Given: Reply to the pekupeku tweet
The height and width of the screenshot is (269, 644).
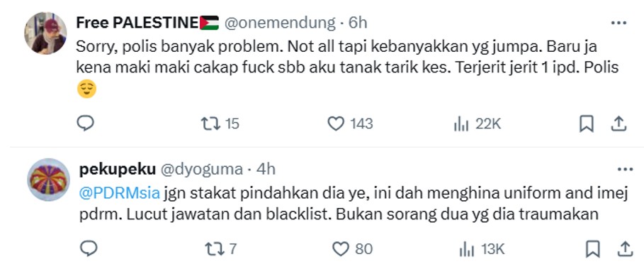Looking at the screenshot, I should [x=89, y=248].
